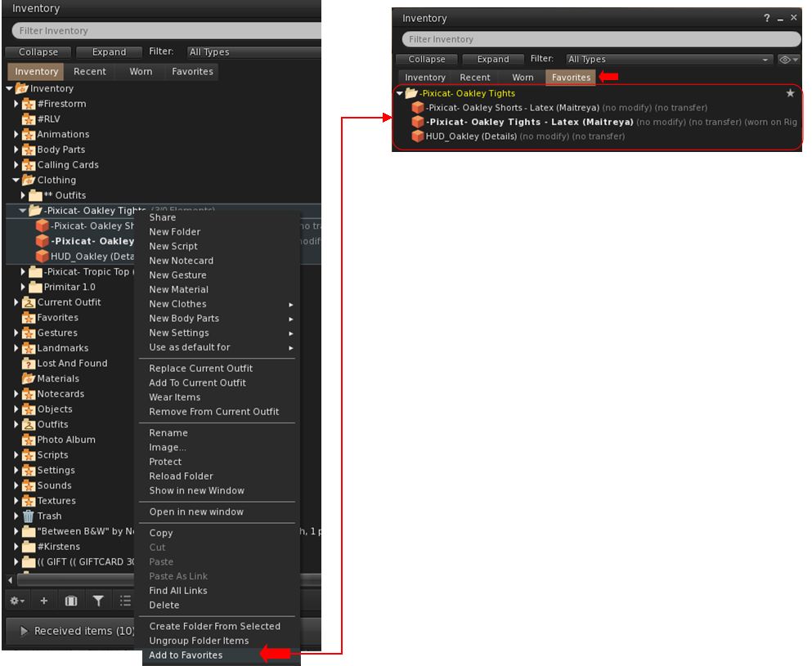Click the orange HUD_Oakley (Details) cube icon in Favorites

coord(418,136)
